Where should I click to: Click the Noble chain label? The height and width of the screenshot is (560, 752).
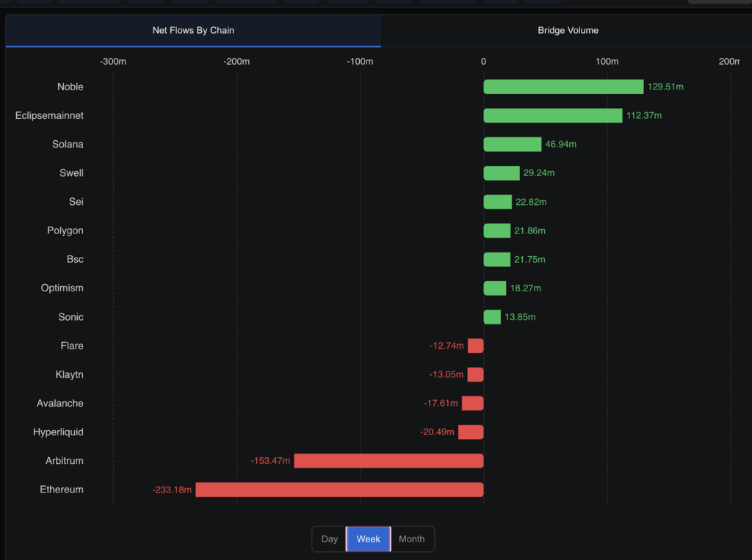point(70,87)
